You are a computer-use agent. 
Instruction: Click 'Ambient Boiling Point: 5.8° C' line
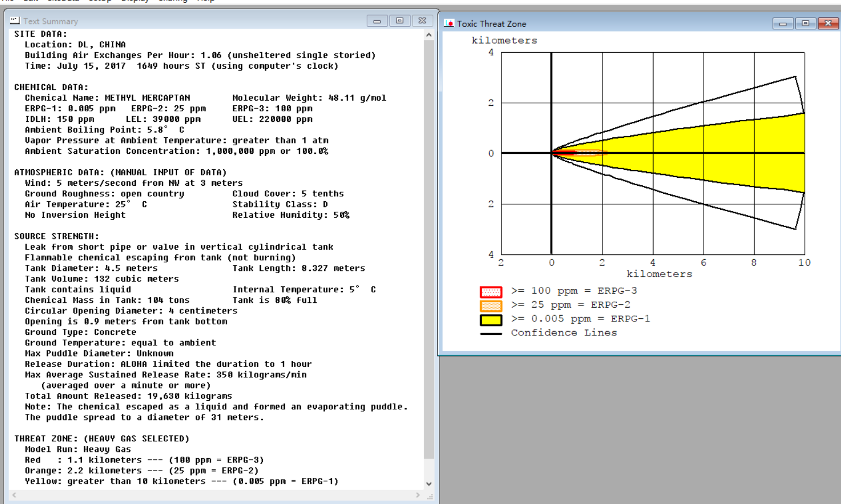point(104,130)
